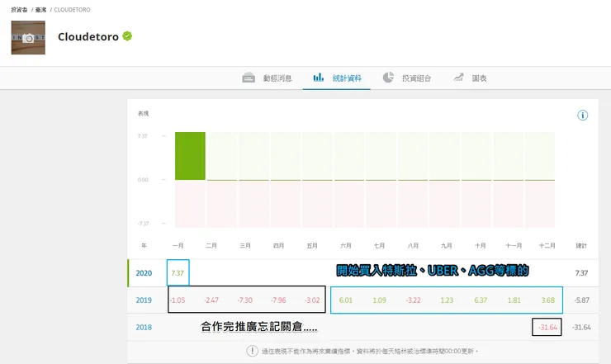
Task: Click the -31.64 total for 2018
Action: (581, 328)
